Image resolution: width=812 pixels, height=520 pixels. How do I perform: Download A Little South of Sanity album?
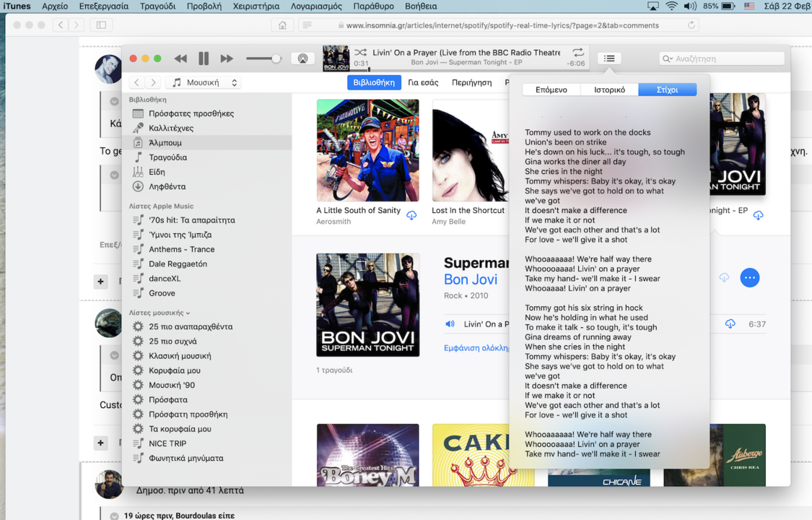411,215
